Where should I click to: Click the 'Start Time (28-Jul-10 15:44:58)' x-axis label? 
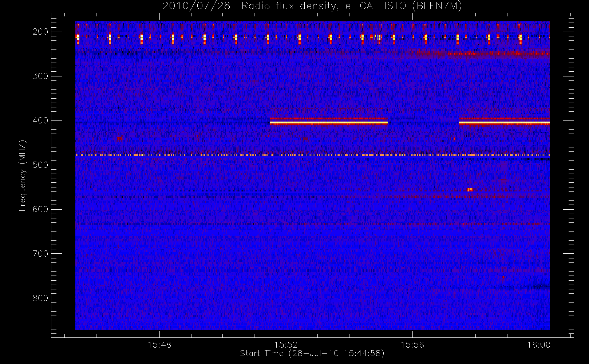click(312, 353)
